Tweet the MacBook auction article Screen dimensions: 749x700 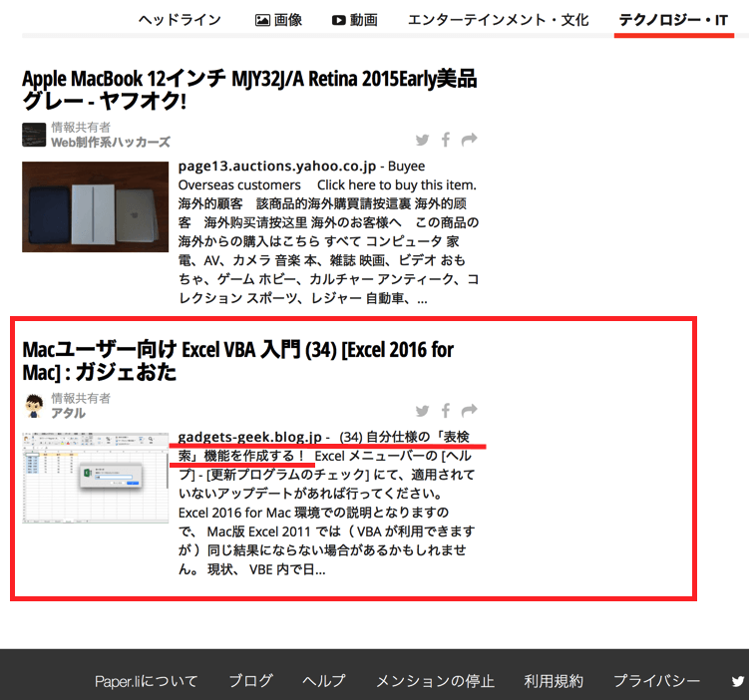[422, 140]
